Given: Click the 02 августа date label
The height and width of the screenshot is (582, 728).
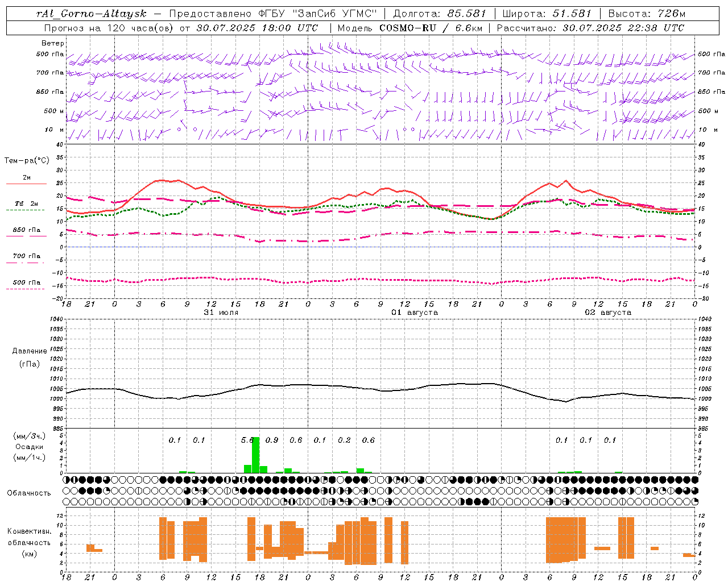Looking at the screenshot, I should coord(608,313).
